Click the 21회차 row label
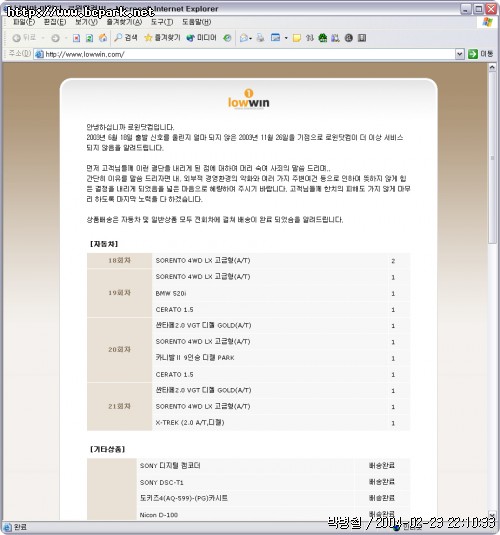 click(119, 406)
